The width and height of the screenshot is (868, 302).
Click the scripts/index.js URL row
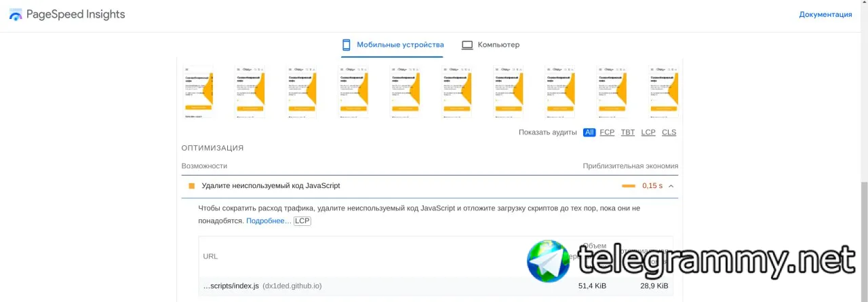pyautogui.click(x=231, y=286)
